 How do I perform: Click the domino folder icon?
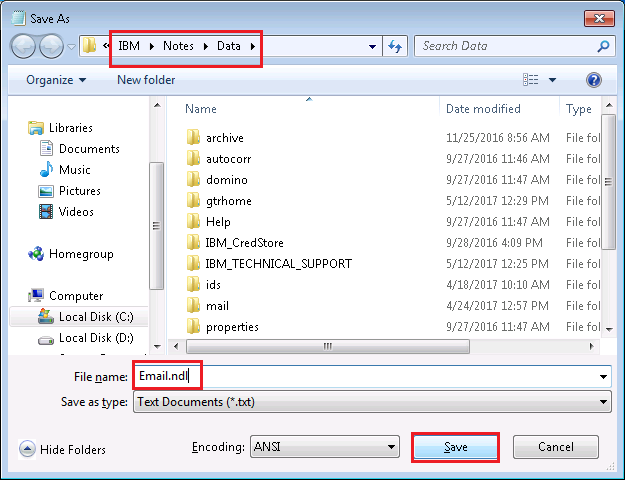(x=193, y=179)
